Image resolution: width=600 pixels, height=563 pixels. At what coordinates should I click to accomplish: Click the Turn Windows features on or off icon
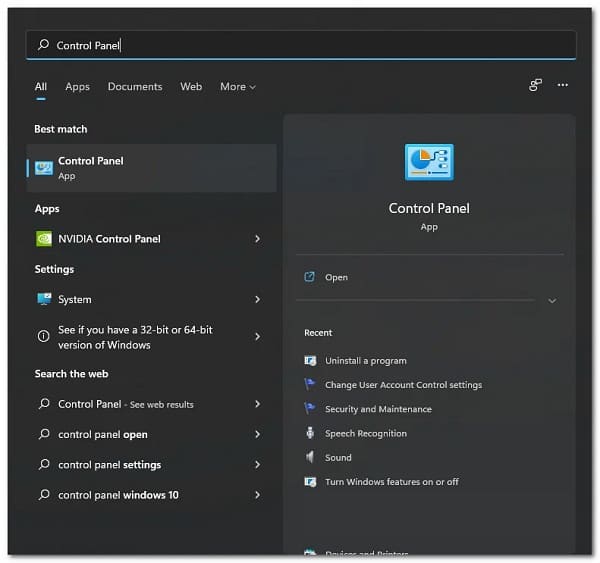coord(310,481)
